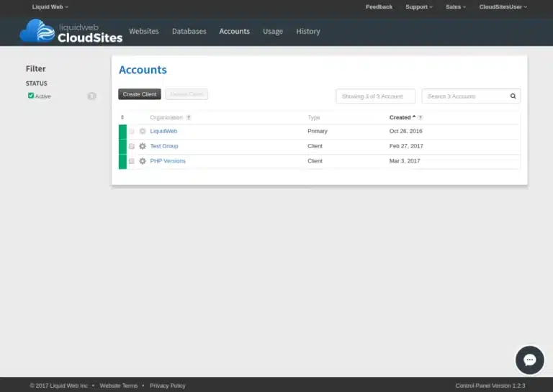Click the Mar 3, 2017 date cell

405,161
